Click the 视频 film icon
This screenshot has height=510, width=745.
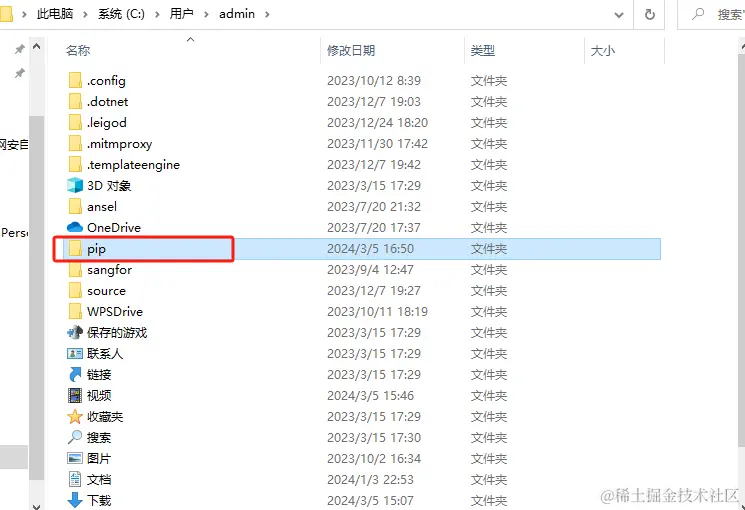(x=75, y=395)
